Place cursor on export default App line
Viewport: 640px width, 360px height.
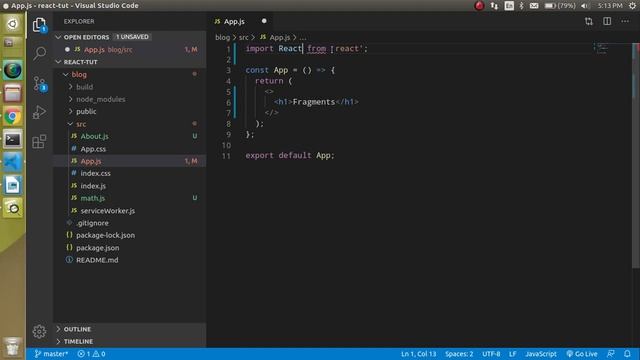[x=290, y=156]
